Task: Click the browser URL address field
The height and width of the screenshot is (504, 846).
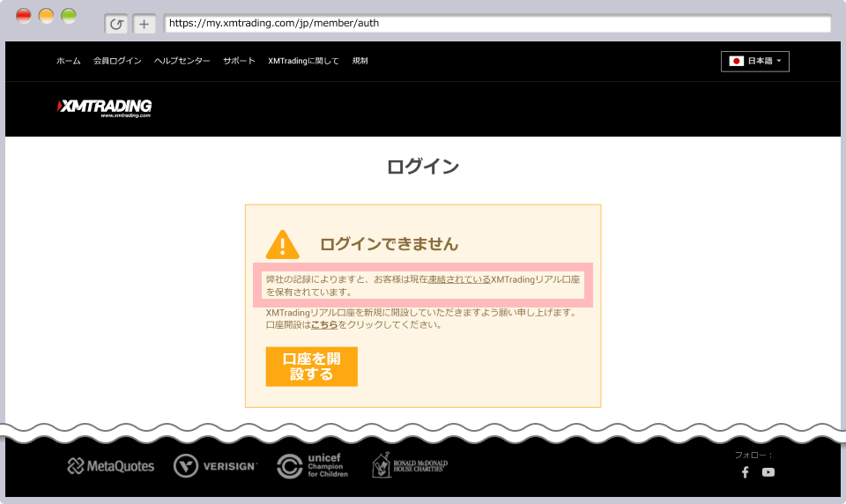Action: pos(497,24)
